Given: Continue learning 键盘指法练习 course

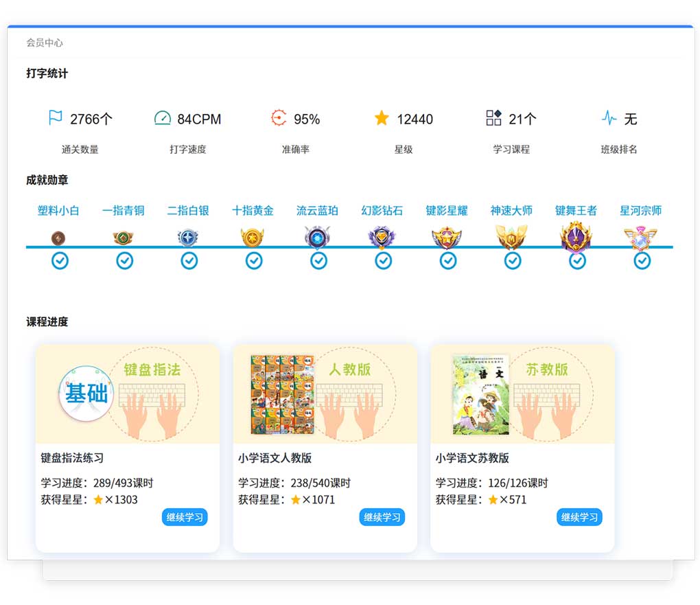Looking at the screenshot, I should click(x=185, y=517).
